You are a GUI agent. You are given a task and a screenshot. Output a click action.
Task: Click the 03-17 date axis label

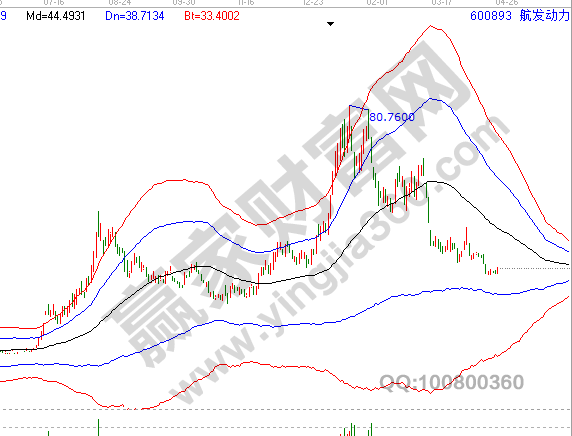tap(441, 3)
